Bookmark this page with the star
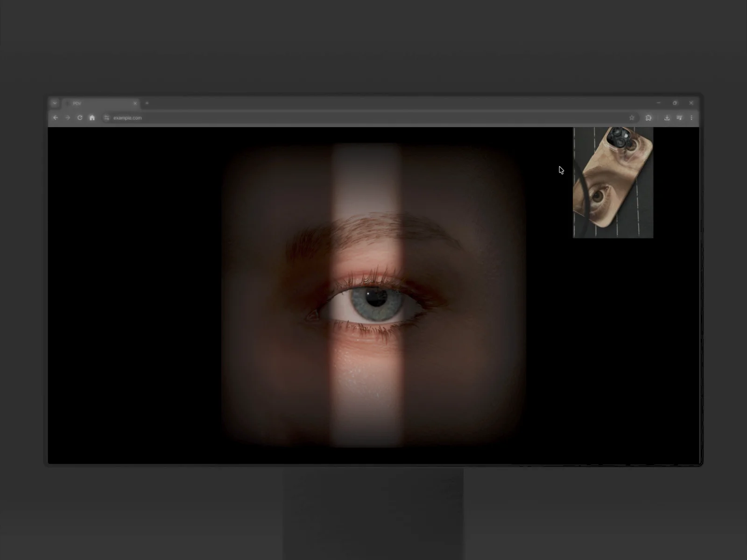Viewport: 747px width, 560px height. point(632,118)
